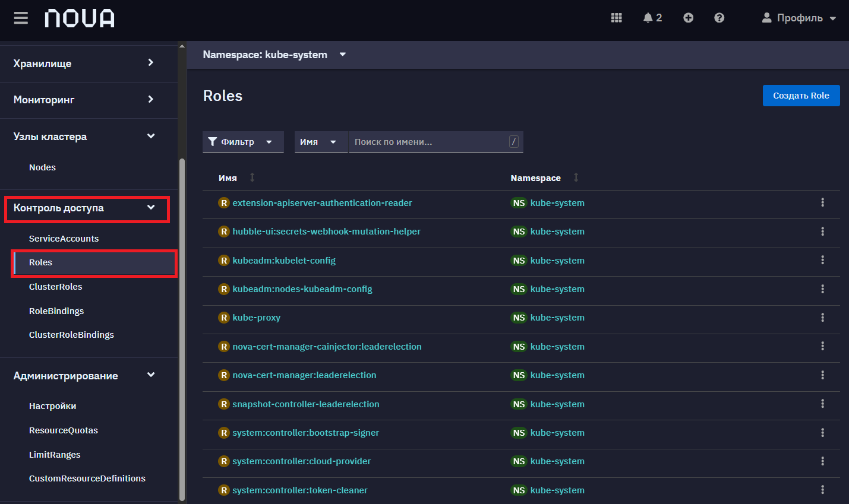Screen dimensions: 849x504
Task: Expand the Мониторинг section
Action: [x=84, y=100]
